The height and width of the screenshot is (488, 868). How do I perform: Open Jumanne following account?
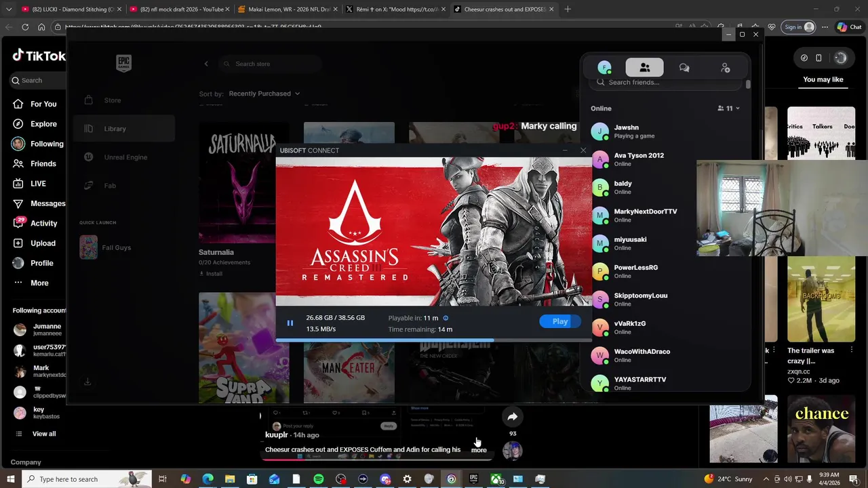pos(39,329)
